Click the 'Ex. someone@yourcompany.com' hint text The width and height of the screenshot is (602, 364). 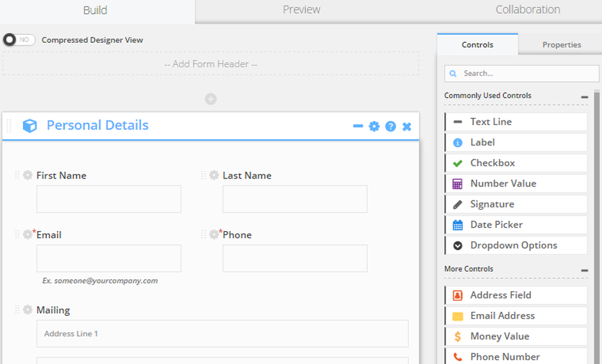(x=100, y=281)
